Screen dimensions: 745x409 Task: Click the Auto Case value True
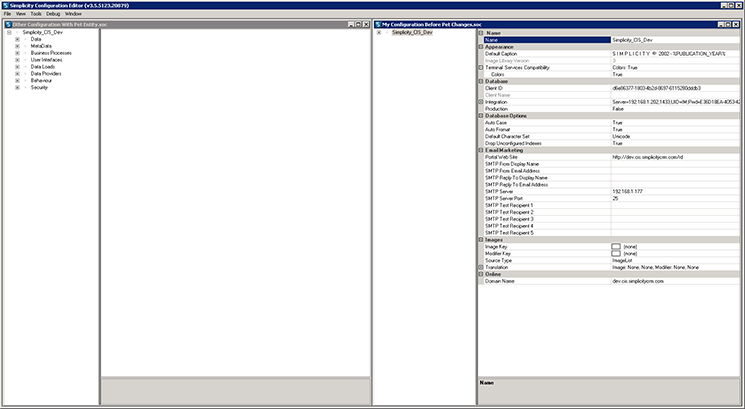pyautogui.click(x=675, y=123)
